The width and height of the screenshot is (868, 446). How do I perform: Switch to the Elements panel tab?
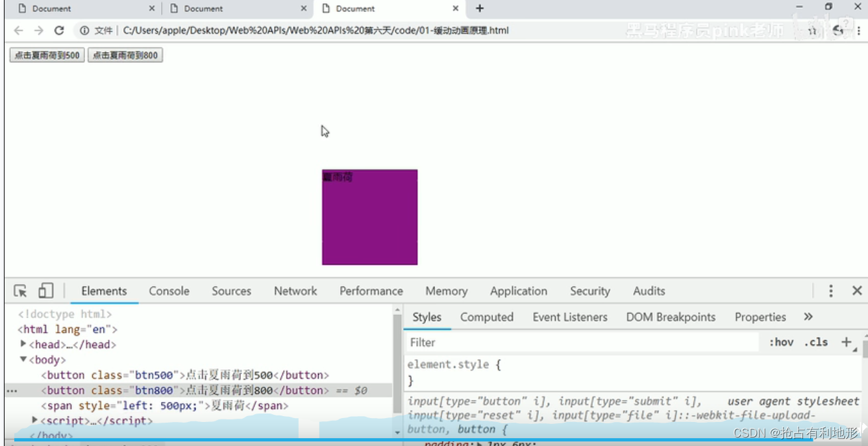coord(104,291)
